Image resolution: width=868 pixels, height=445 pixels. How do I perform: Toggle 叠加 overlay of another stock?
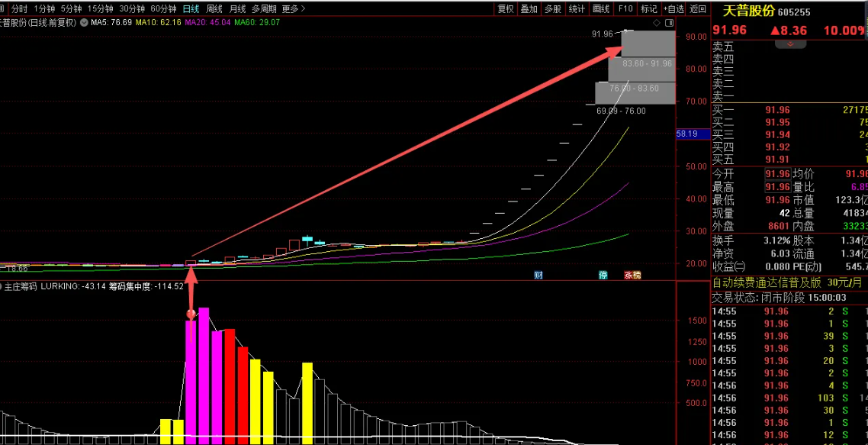tap(529, 9)
